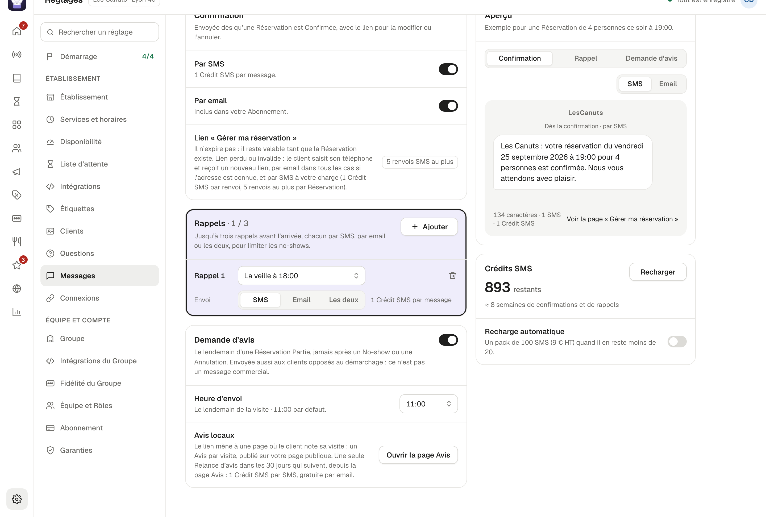Open the hourglass waitlist icon in rail
The image size is (766, 532).
pos(17,101)
